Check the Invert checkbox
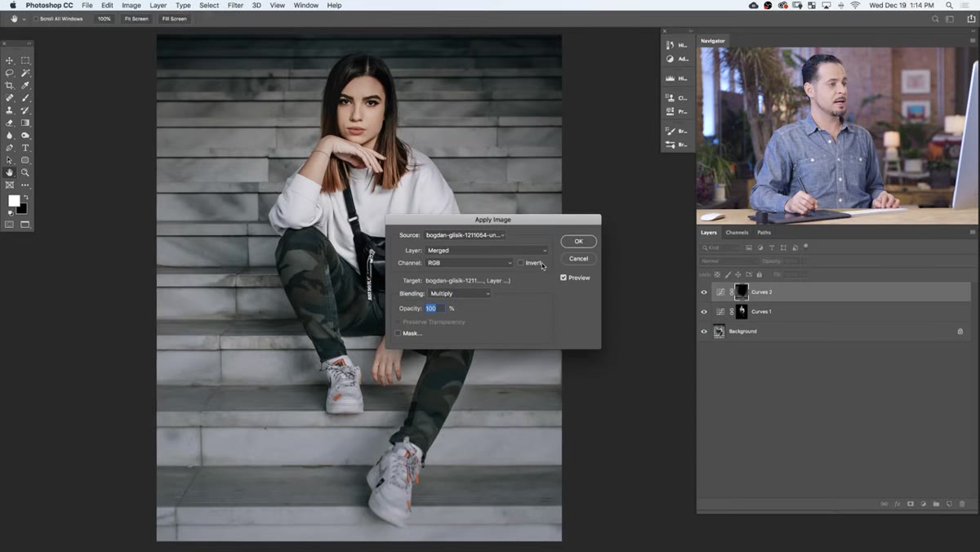Image resolution: width=980 pixels, height=552 pixels. [x=520, y=263]
